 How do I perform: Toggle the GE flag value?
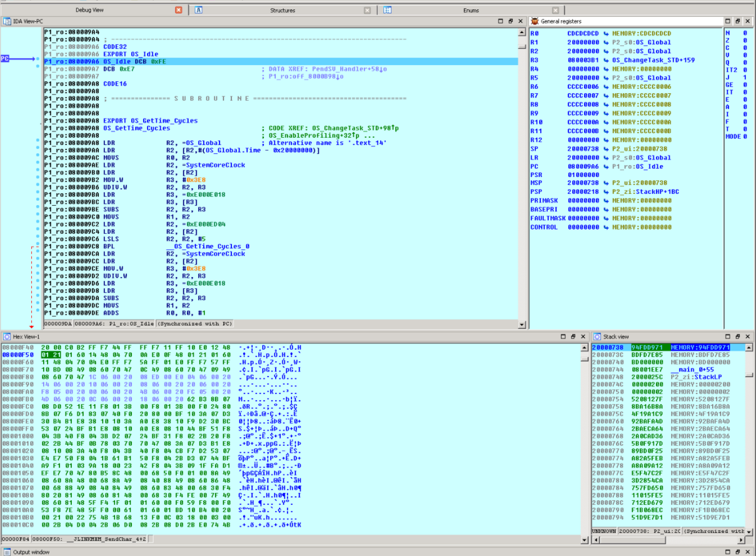(x=744, y=84)
